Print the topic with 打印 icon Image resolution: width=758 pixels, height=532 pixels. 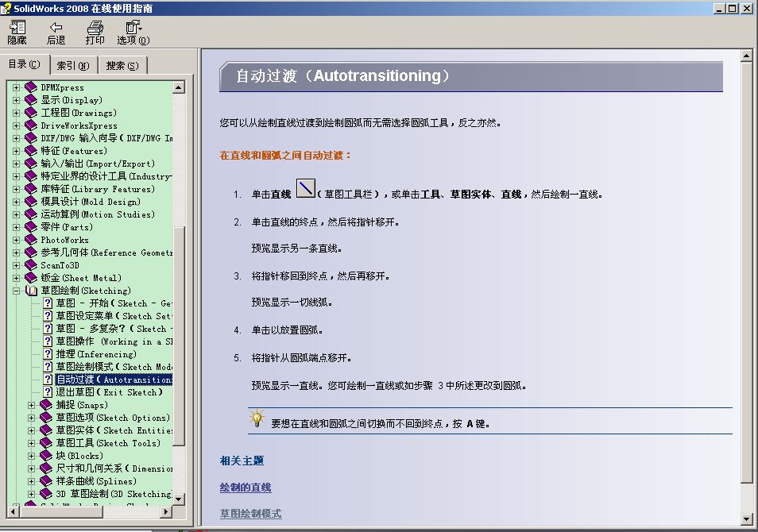point(95,33)
